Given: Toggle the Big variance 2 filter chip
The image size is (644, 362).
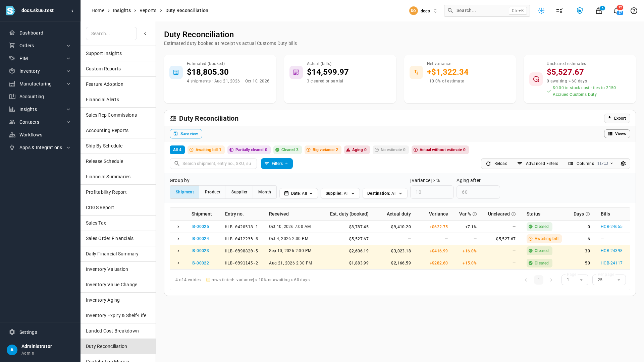Looking at the screenshot, I should click(323, 150).
